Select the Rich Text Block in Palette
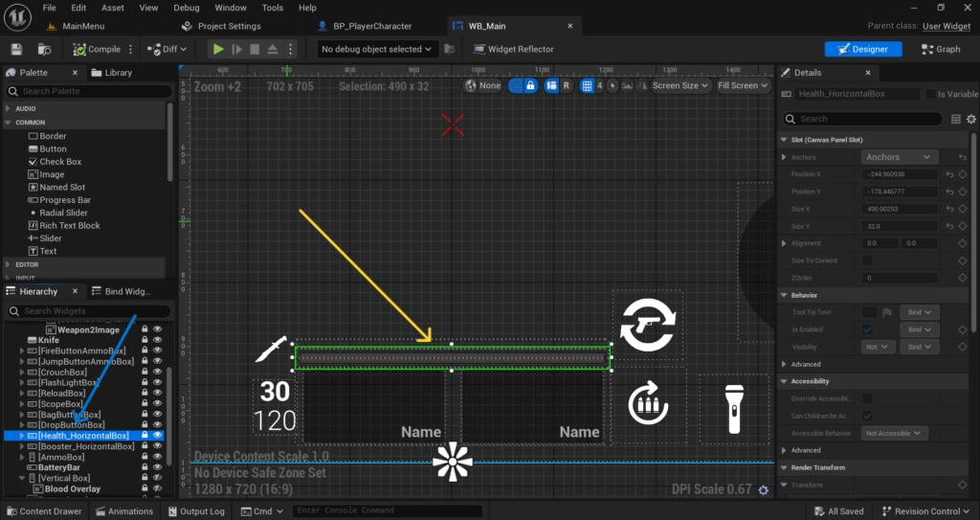The height and width of the screenshot is (520, 980). pyautogui.click(x=64, y=226)
